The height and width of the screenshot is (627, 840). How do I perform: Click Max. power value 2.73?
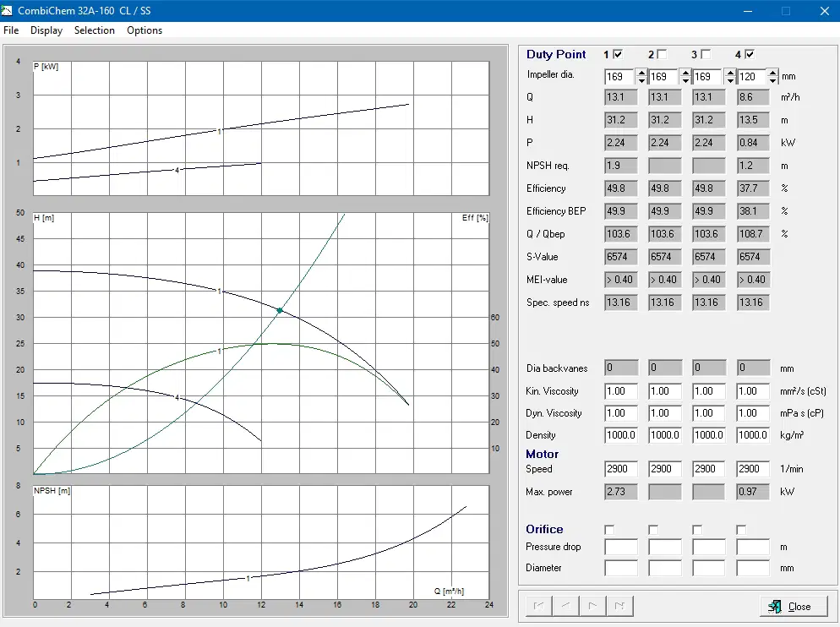click(x=621, y=492)
